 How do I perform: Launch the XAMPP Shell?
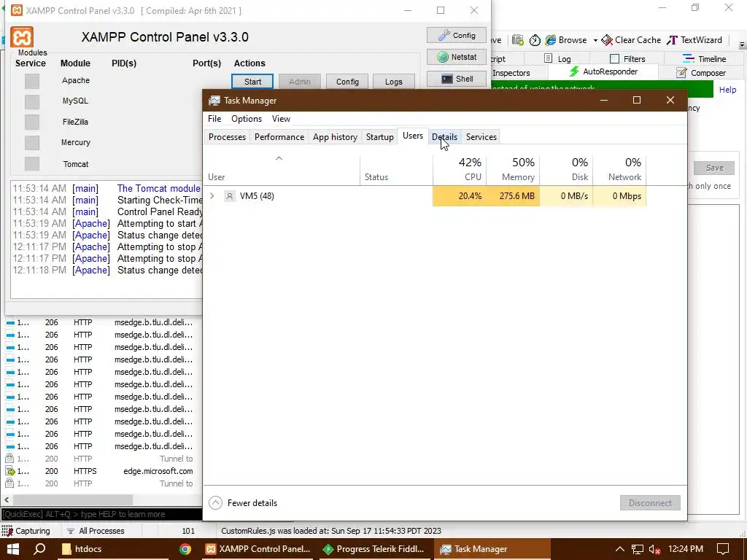[x=457, y=79]
